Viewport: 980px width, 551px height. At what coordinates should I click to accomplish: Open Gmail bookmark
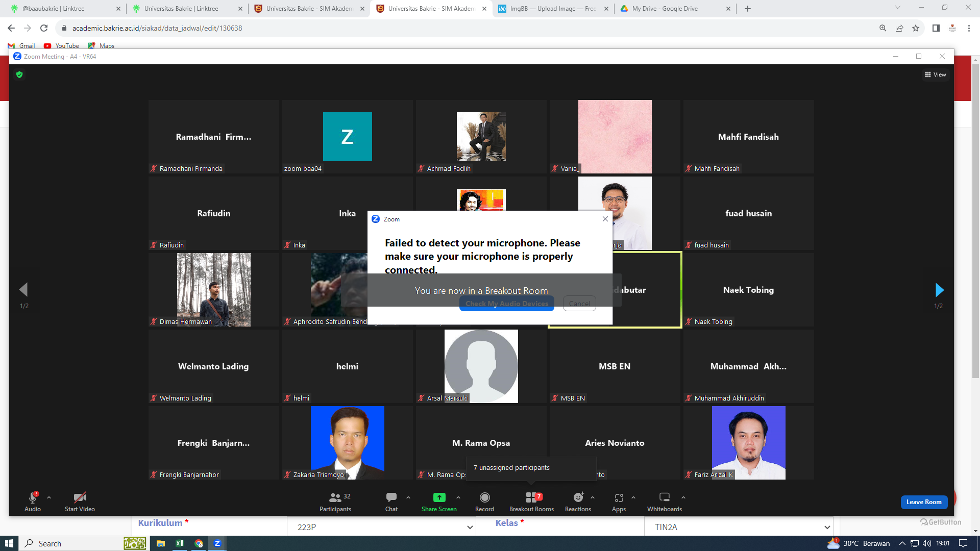tap(21, 45)
